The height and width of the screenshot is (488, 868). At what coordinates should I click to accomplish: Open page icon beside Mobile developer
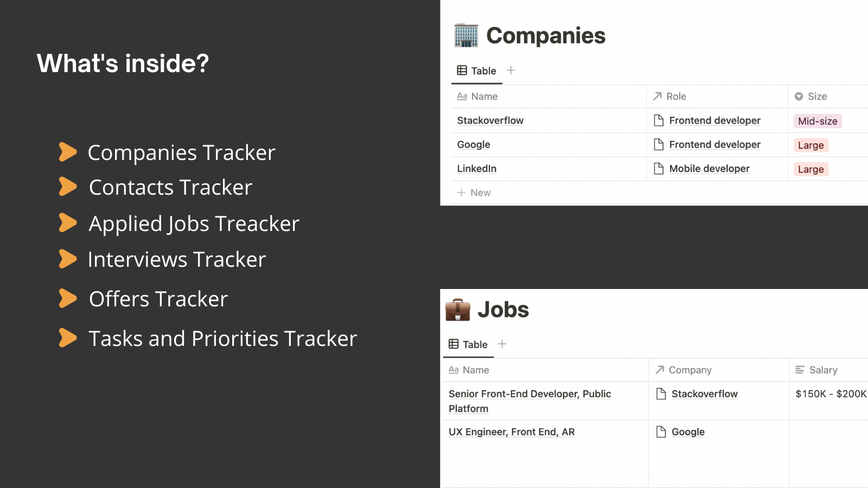coord(659,169)
